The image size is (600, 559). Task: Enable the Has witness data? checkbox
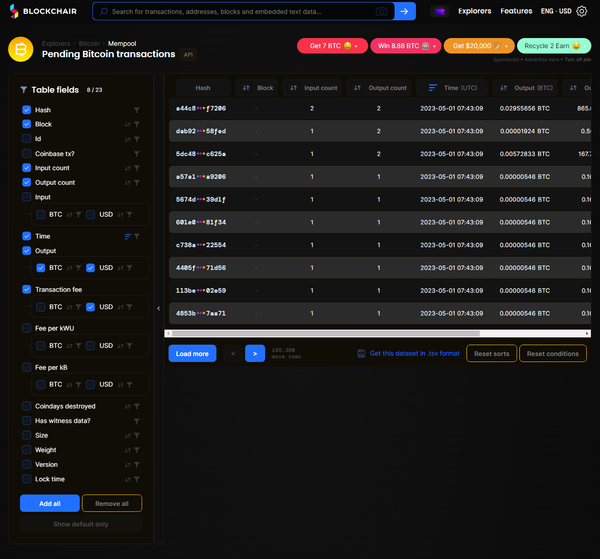[x=26, y=420]
